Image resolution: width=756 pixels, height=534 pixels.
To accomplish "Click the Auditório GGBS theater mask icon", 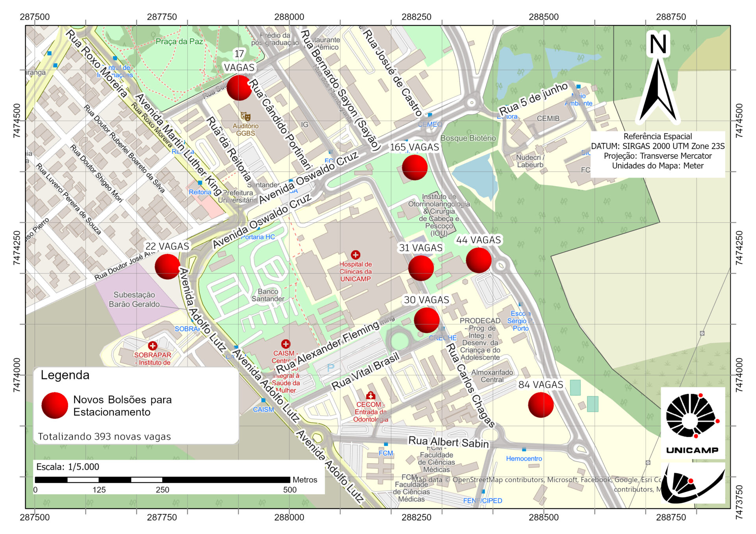I will coord(245,116).
